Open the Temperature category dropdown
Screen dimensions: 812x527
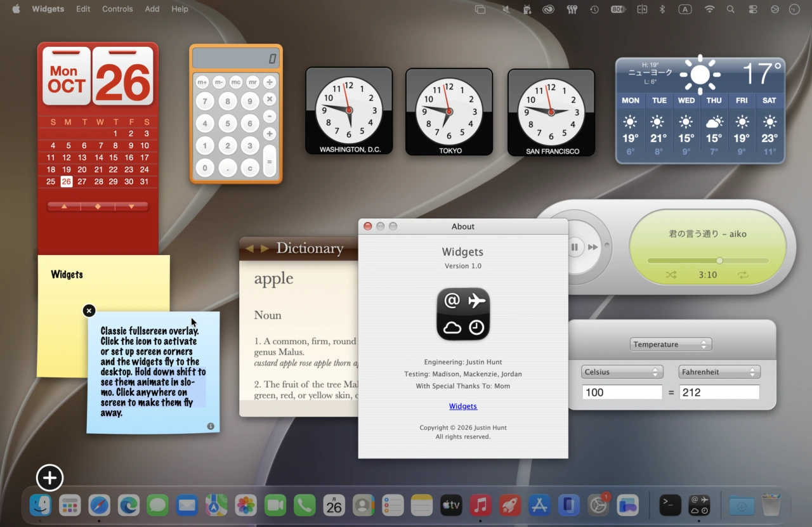tap(671, 344)
